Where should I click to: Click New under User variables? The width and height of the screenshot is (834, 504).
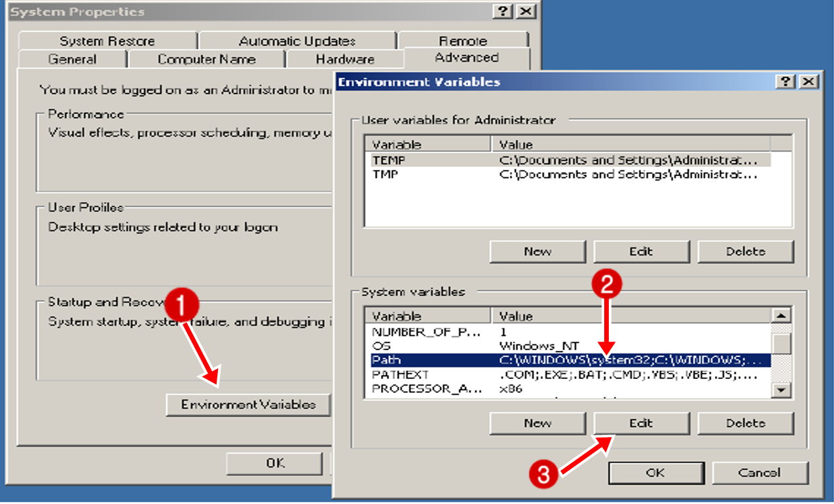pyautogui.click(x=537, y=251)
